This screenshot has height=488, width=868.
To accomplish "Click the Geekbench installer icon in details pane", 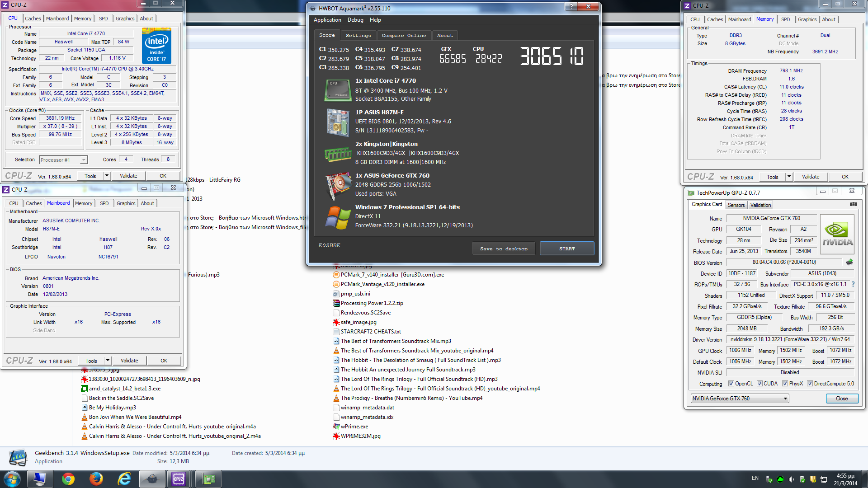I will (18, 457).
